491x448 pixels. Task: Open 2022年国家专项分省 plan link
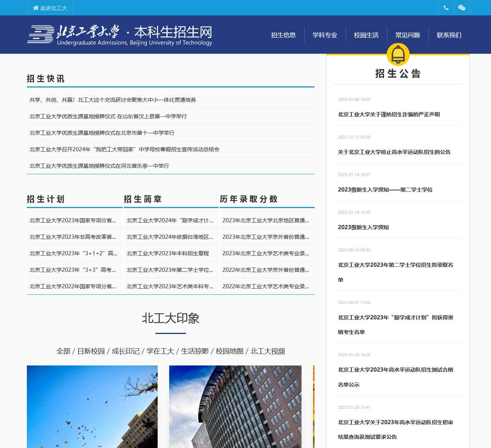click(x=73, y=286)
